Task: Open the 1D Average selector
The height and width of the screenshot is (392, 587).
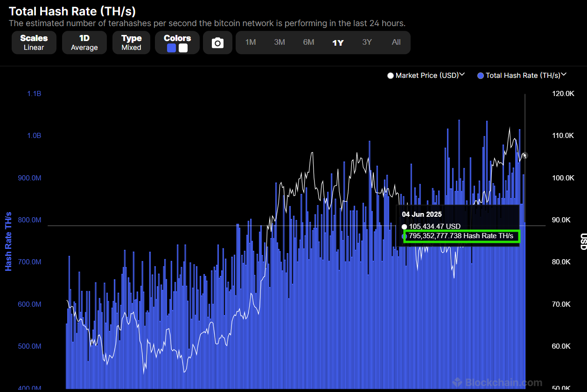Action: [84, 43]
